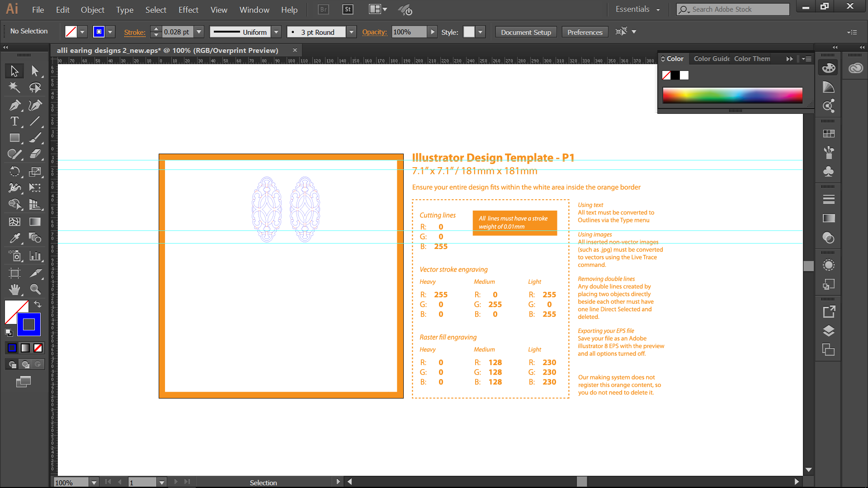This screenshot has width=868, height=488.
Task: Expand the Opacity percentage dropdown
Action: [432, 32]
